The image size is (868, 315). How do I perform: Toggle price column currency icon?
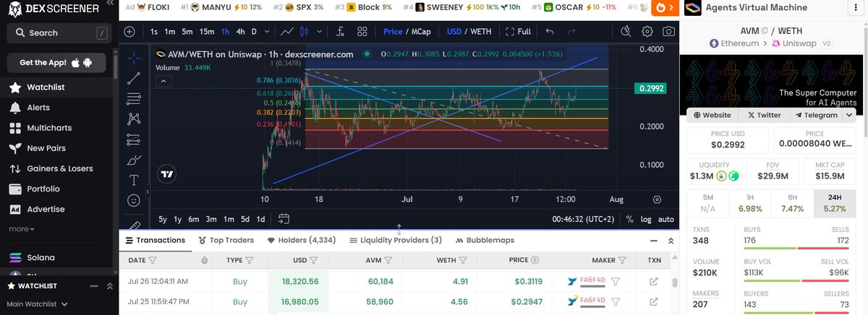pos(535,260)
